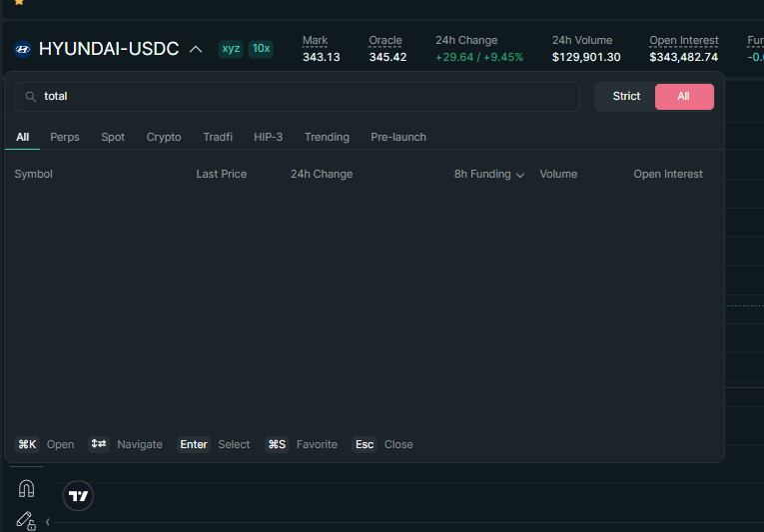The height and width of the screenshot is (532, 764).
Task: Open the 10x leverage badge
Action: (261, 49)
